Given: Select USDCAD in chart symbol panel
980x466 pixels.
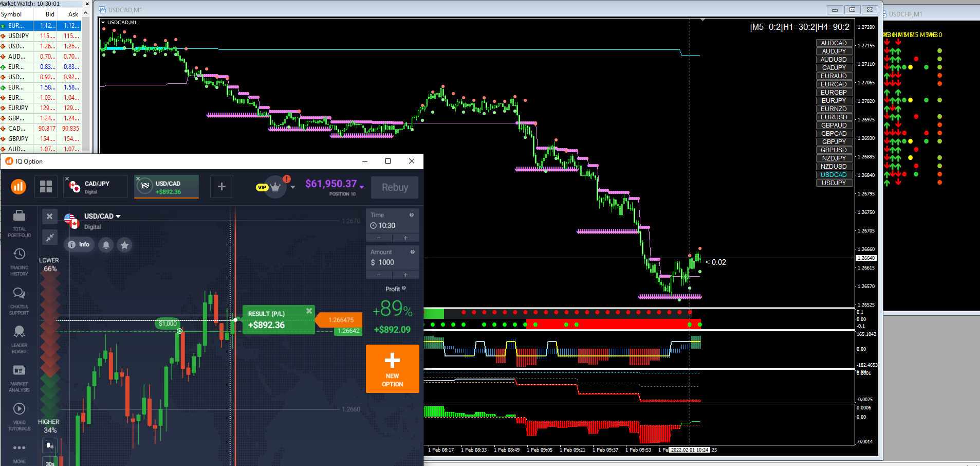Looking at the screenshot, I should pyautogui.click(x=834, y=175).
